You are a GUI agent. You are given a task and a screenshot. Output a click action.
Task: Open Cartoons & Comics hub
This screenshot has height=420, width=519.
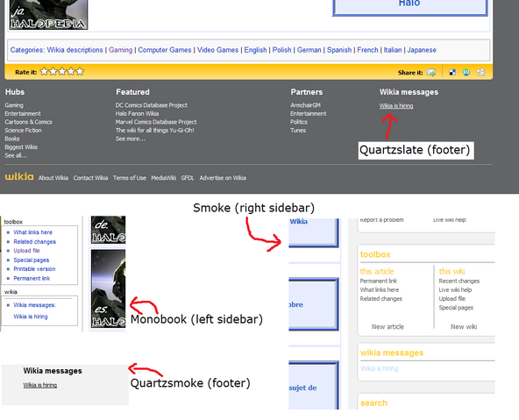[28, 122]
